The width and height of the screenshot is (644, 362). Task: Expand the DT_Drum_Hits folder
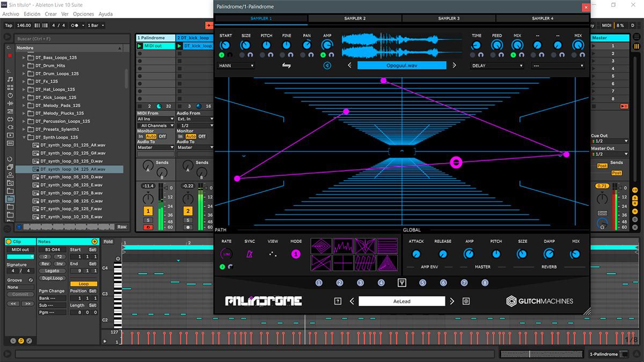[24, 66]
